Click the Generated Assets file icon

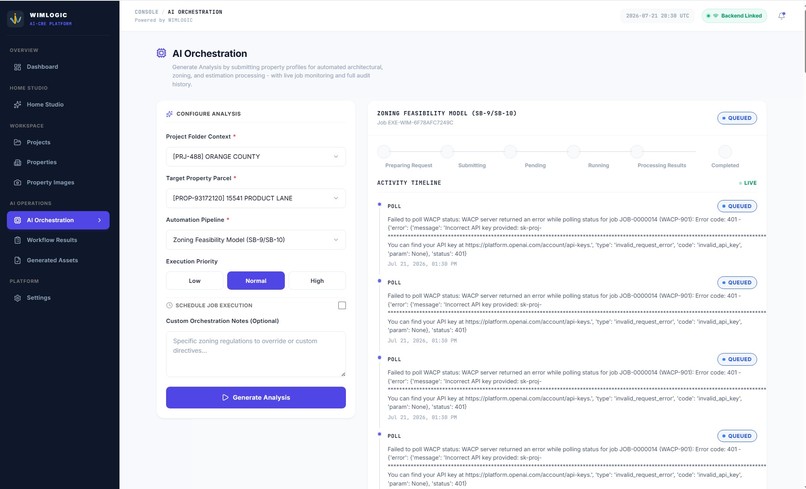(17, 261)
